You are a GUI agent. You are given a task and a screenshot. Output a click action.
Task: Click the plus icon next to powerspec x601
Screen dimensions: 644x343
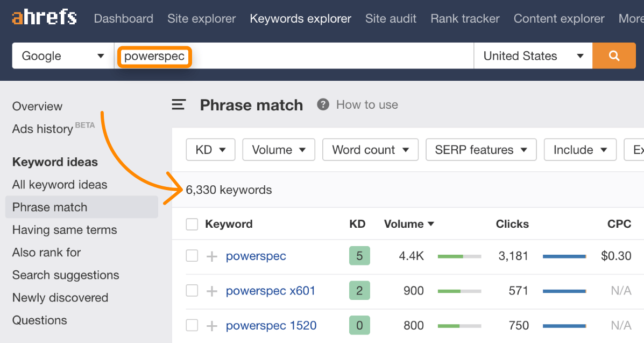pos(211,291)
